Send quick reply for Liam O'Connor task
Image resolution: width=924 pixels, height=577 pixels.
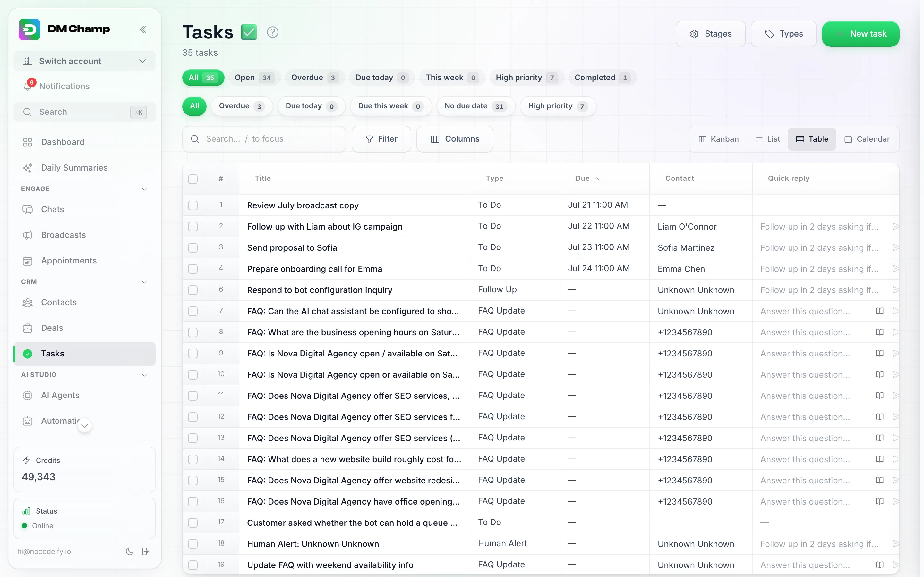pyautogui.click(x=896, y=226)
